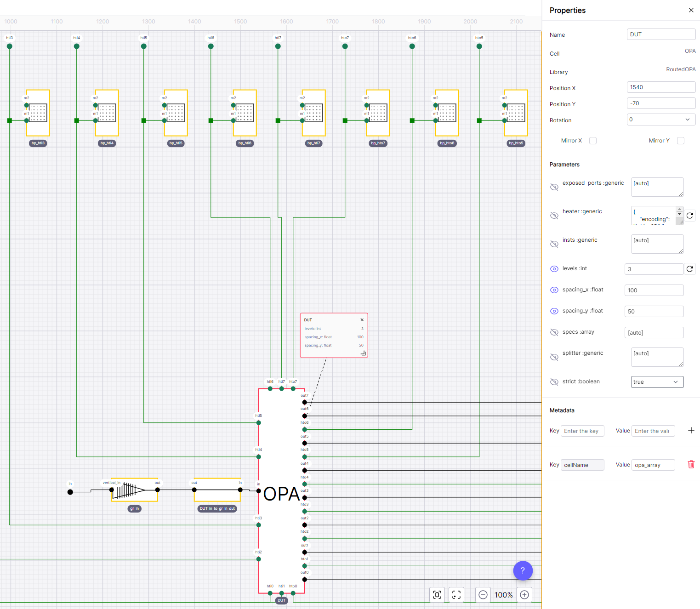Delete the cellName metadata entry
The height and width of the screenshot is (609, 700).
[x=691, y=465]
